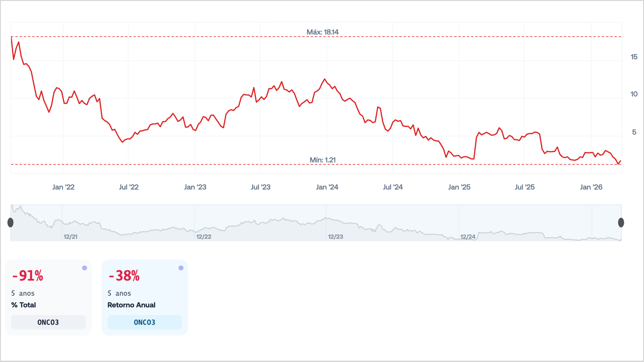
Task: Click the ONCO3 tag under % Total
Action: [48, 322]
